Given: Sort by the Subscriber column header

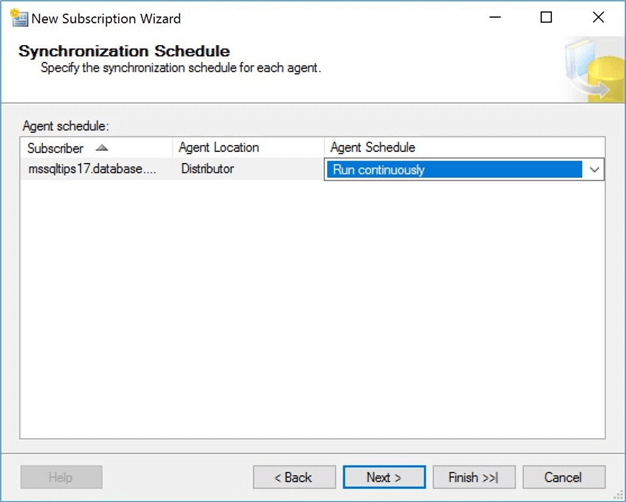Looking at the screenshot, I should pos(56,148).
